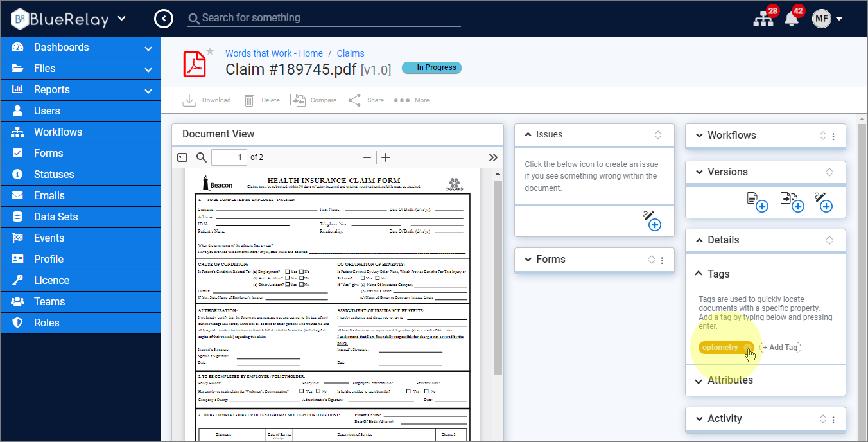Click the red PDF file icon
Viewport: 868px width, 442px height.
(195, 64)
